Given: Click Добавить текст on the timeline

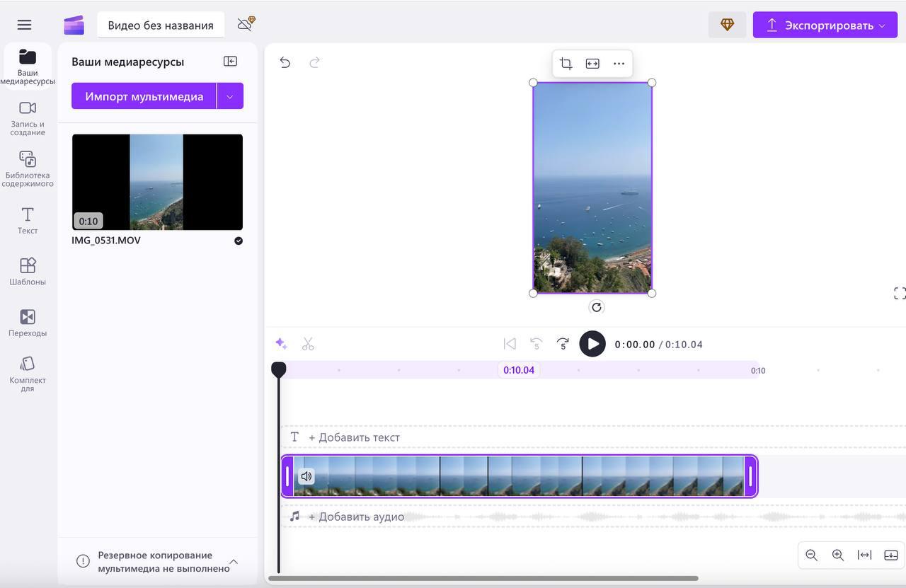Looking at the screenshot, I should [354, 437].
